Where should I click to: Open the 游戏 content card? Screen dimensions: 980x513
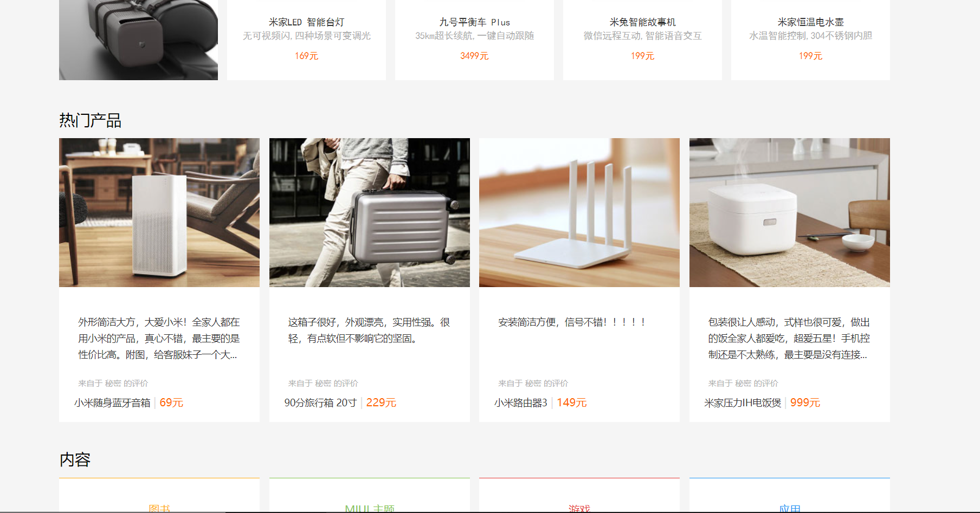click(579, 496)
